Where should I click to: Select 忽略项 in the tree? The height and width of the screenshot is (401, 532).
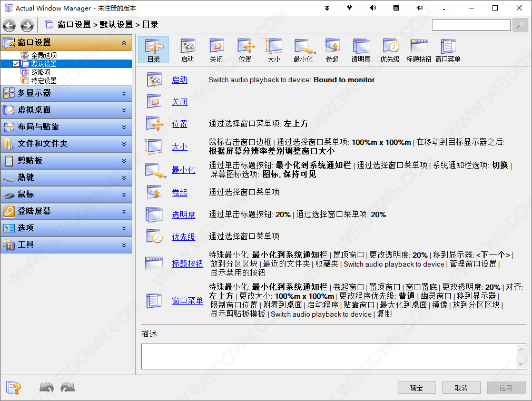point(41,72)
